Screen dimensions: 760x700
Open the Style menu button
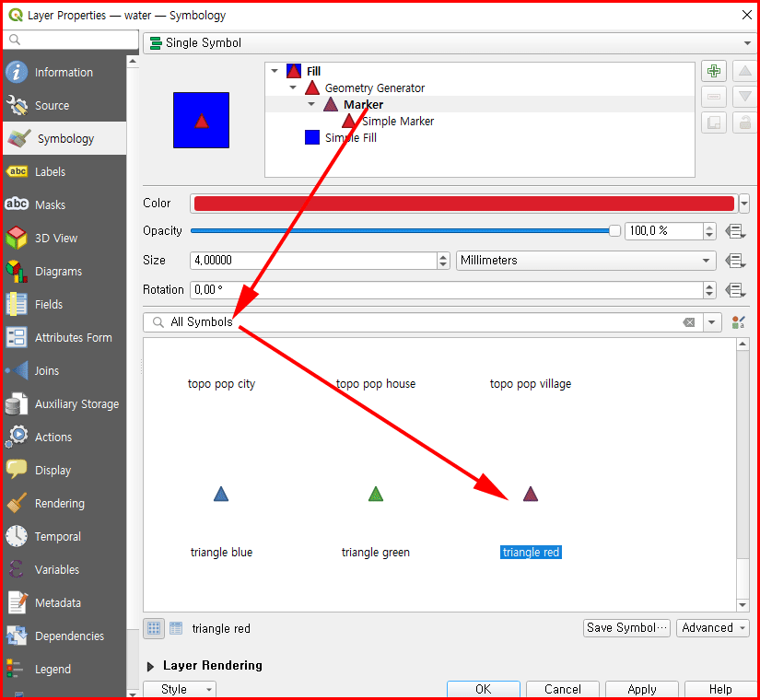click(x=180, y=689)
